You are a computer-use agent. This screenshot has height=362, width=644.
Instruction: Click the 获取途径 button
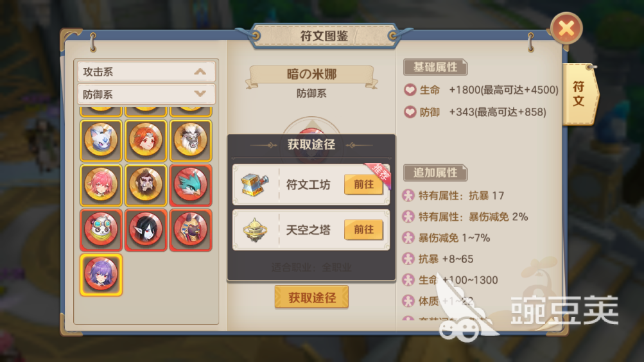point(312,297)
